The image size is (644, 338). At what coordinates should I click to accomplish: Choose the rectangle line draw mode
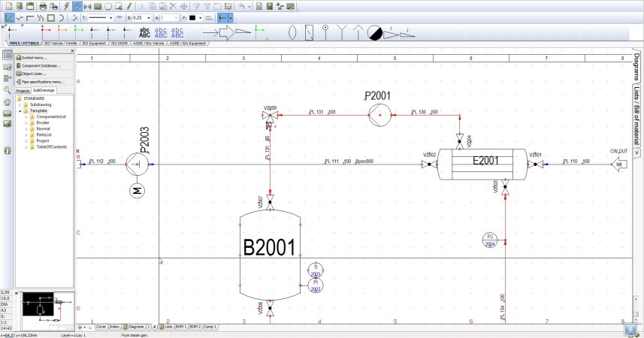[x=51, y=18]
